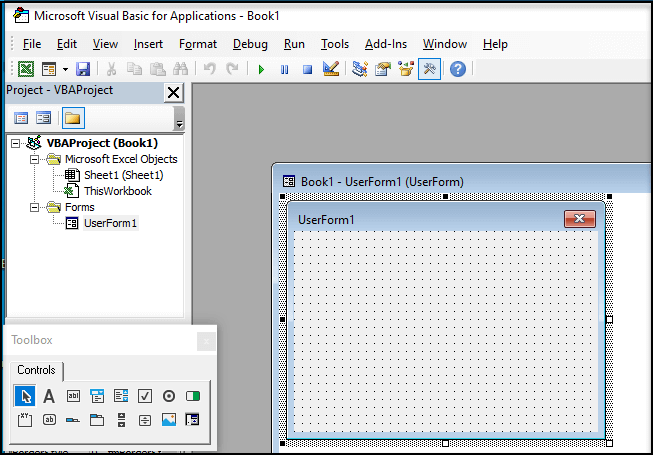Select ThisWorkbook in project tree
The width and height of the screenshot is (653, 455).
[x=118, y=191]
